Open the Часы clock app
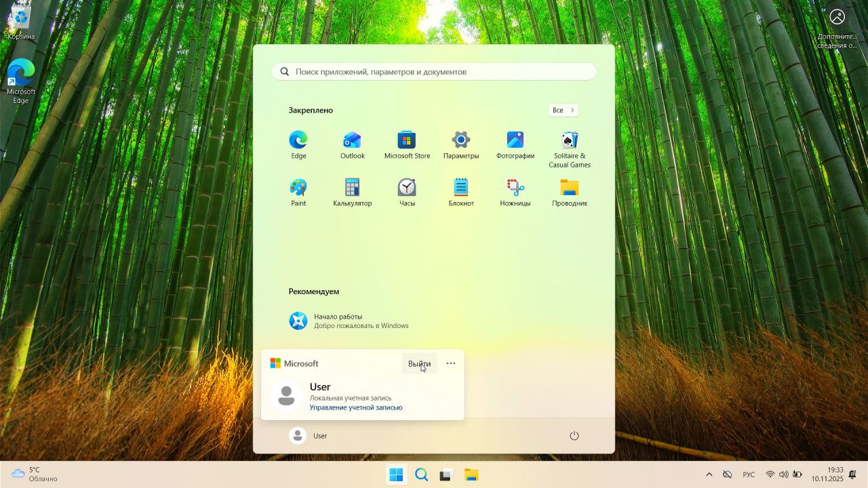This screenshot has width=868, height=488. [407, 192]
